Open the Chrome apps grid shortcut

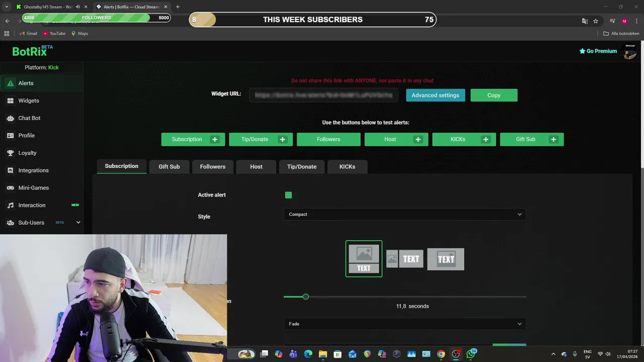pos(7,34)
